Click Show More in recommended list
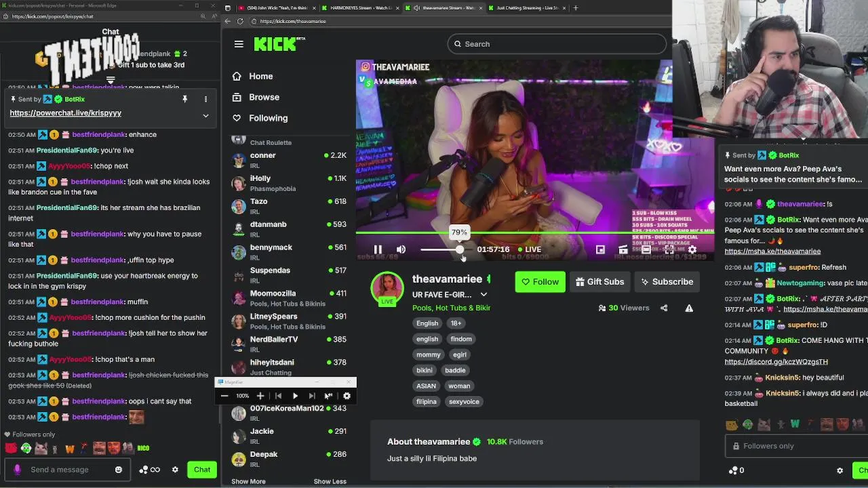 (x=248, y=481)
